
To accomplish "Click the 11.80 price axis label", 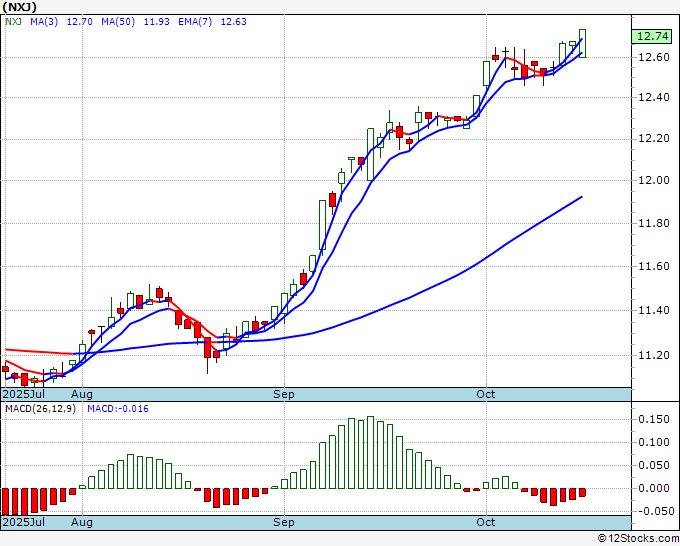I will [654, 223].
